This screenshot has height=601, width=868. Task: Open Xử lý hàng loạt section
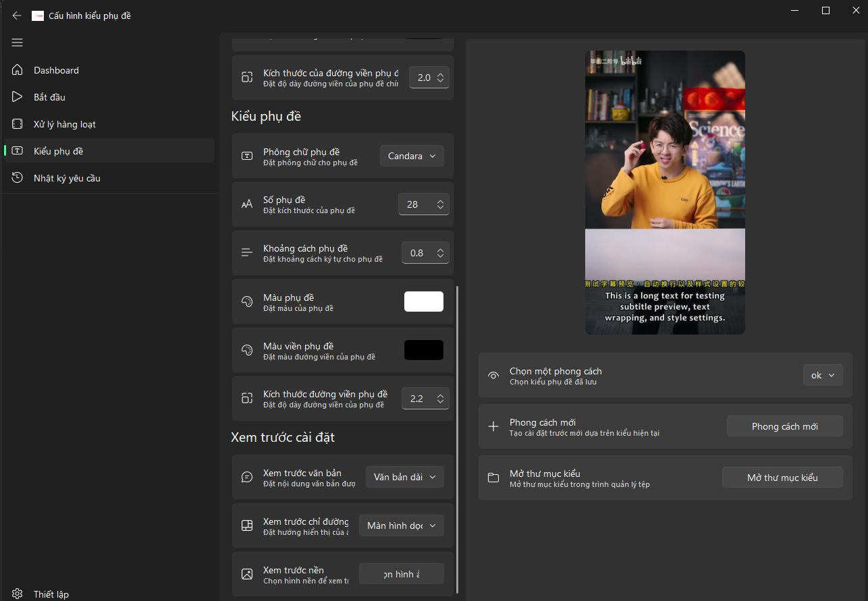click(64, 124)
